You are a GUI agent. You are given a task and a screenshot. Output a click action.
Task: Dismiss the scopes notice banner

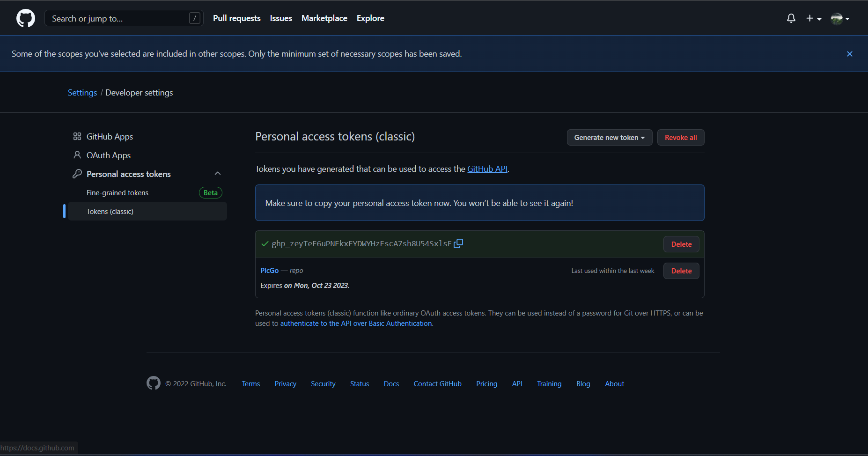coord(850,54)
